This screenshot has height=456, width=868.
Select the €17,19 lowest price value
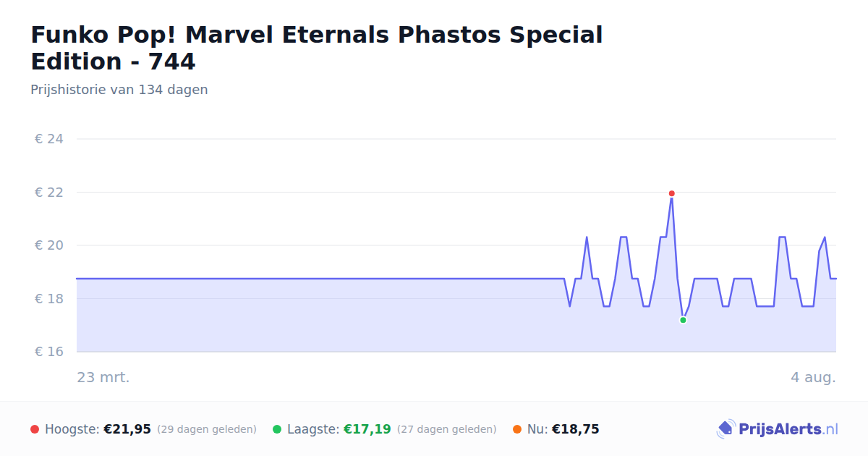pos(367,429)
